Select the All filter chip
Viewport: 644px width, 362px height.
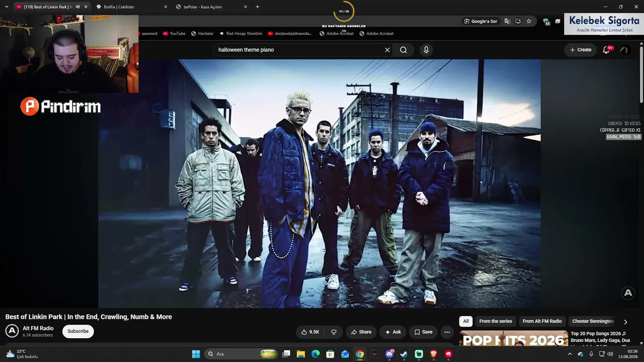(466, 321)
